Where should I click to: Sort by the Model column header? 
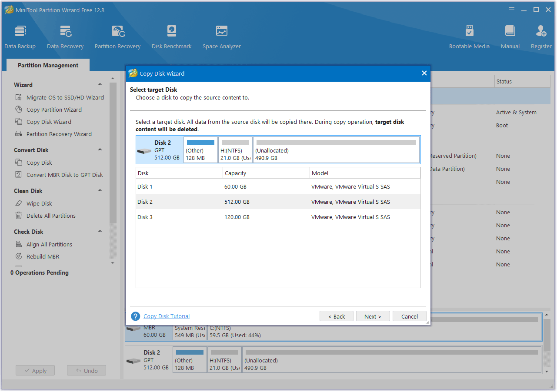tap(365, 173)
